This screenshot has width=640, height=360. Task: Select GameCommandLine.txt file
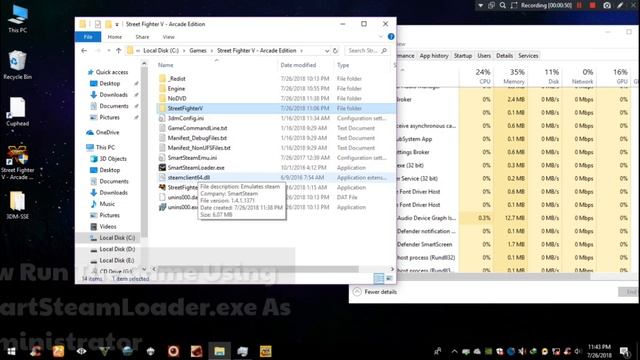click(x=197, y=128)
